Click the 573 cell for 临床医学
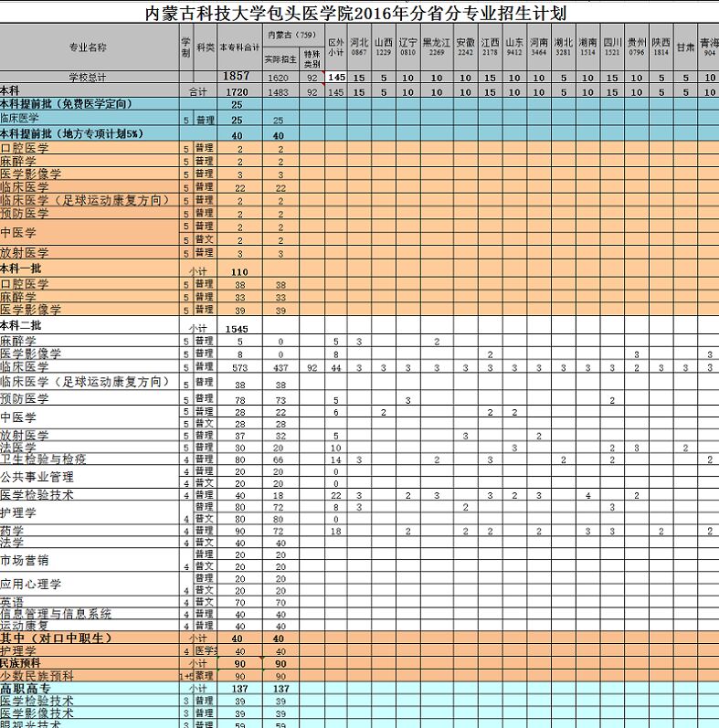719x728 pixels. [x=239, y=368]
